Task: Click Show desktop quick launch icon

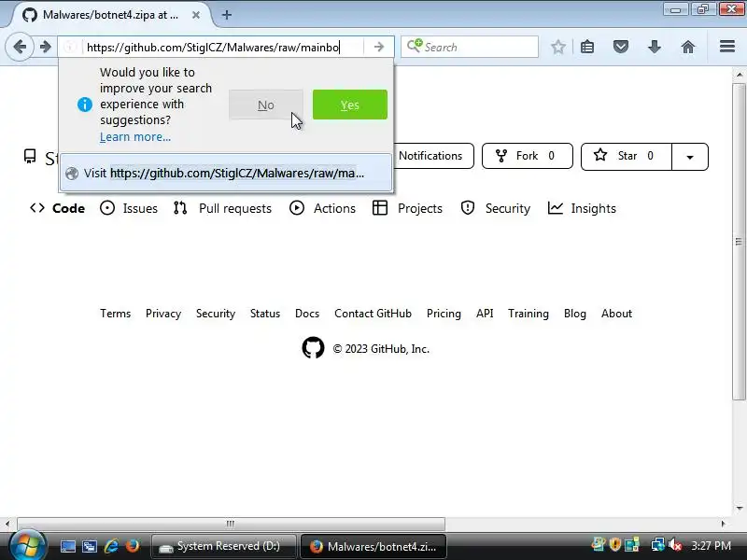Action: tap(67, 546)
